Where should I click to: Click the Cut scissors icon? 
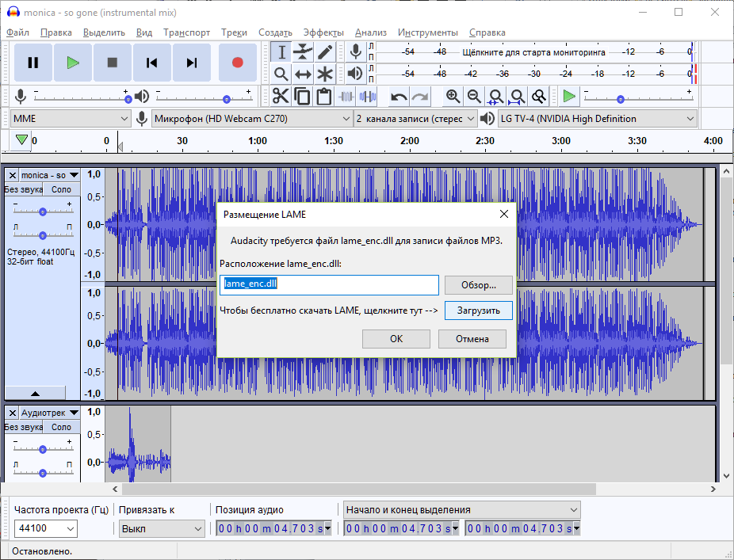point(281,97)
